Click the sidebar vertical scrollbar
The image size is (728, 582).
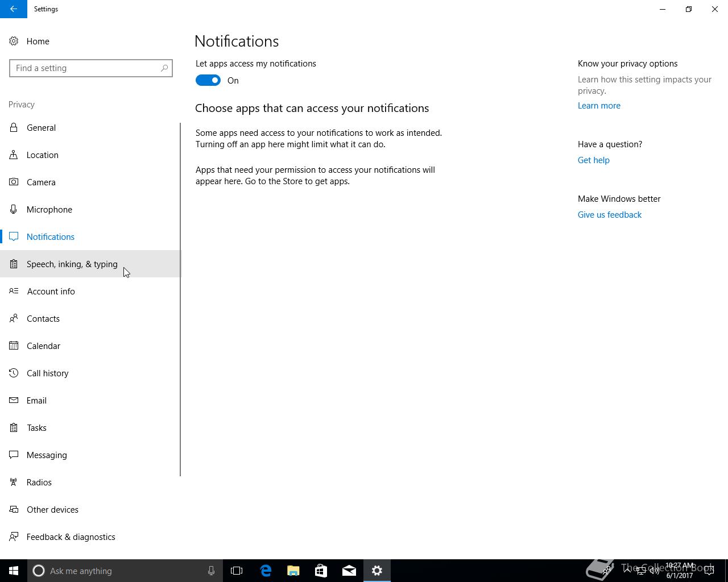tap(180, 300)
